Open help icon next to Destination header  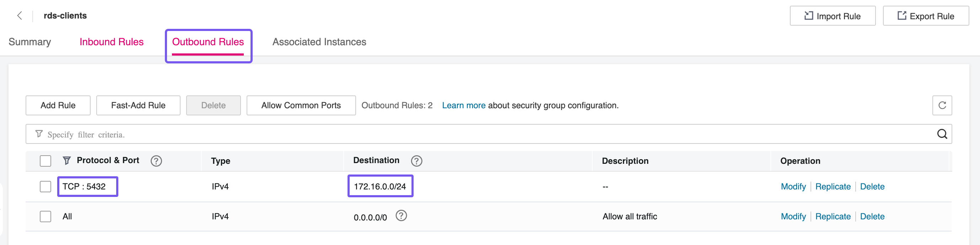(416, 161)
